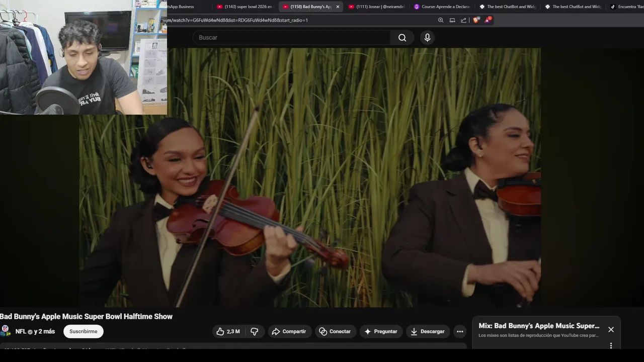The height and width of the screenshot is (362, 644).
Task: Click the YouTube search magnifier button
Action: (x=402, y=38)
